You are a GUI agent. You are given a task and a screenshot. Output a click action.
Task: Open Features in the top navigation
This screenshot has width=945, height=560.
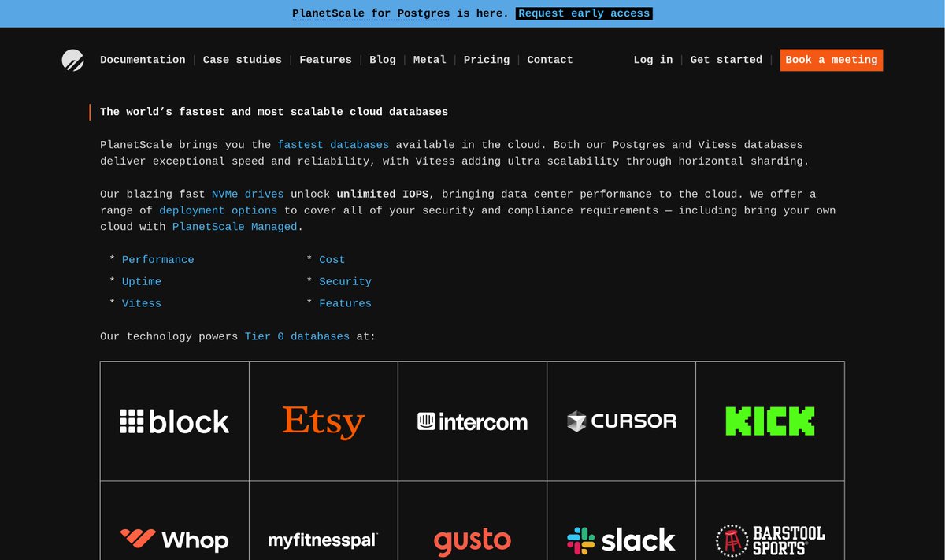click(x=325, y=60)
